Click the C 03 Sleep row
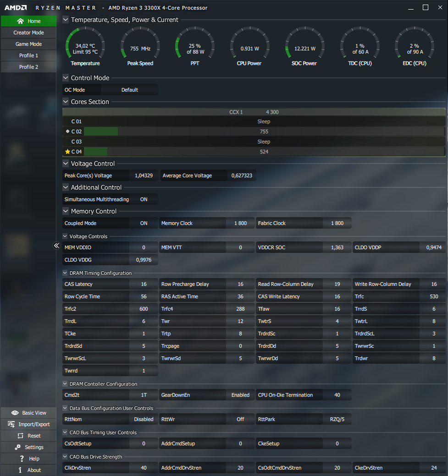The image size is (448, 476). (254, 142)
